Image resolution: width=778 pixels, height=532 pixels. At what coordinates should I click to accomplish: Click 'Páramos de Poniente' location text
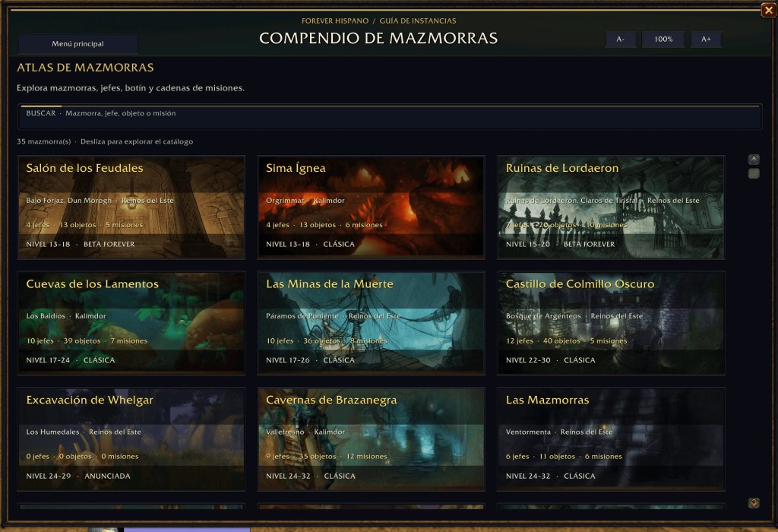(302, 316)
